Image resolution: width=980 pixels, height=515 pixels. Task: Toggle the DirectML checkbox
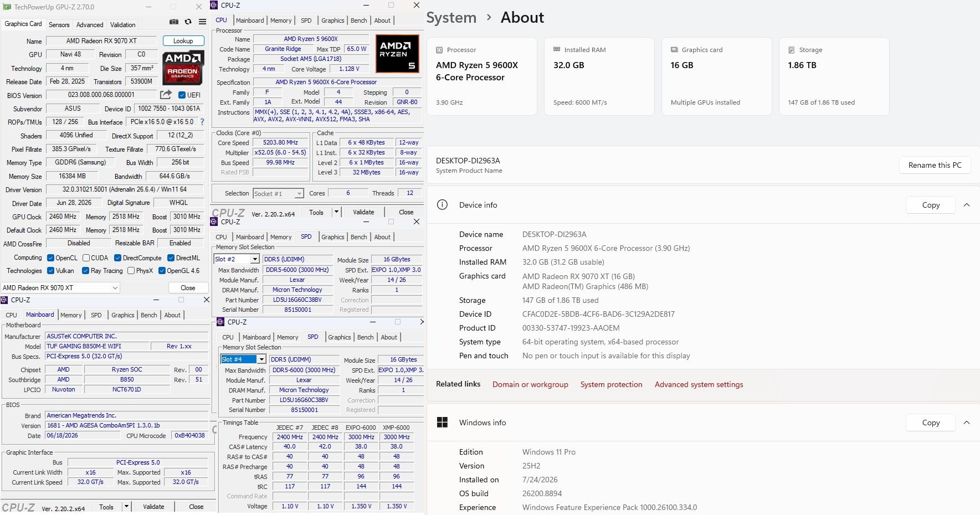click(171, 258)
